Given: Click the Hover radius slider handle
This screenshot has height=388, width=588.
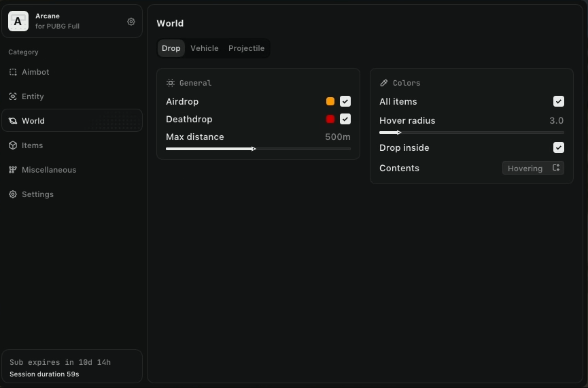Looking at the screenshot, I should coord(399,133).
